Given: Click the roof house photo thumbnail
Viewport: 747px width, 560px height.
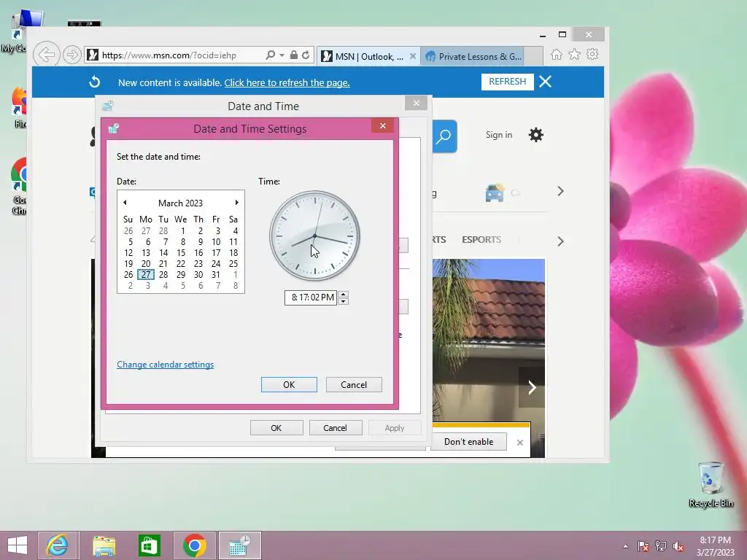Looking at the screenshot, I should [489, 340].
